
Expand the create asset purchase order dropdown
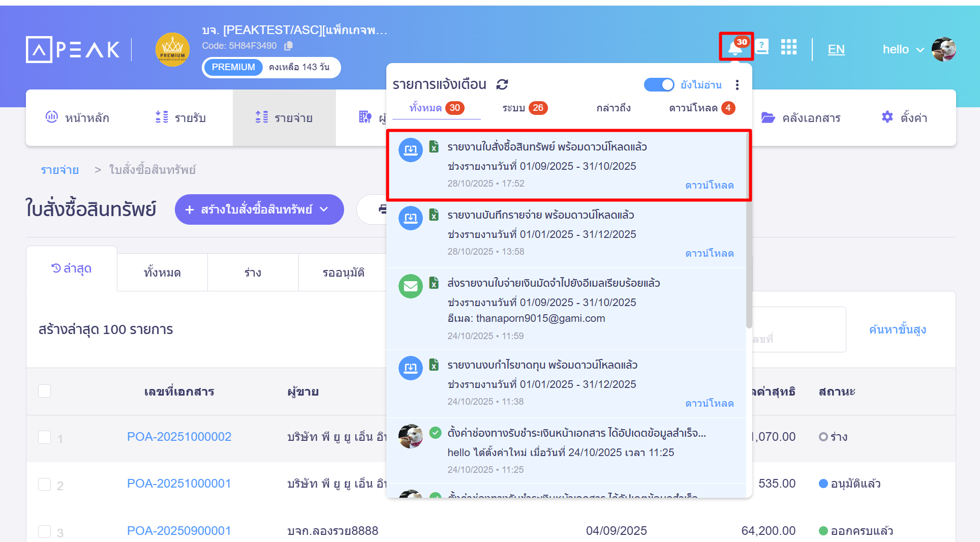pos(324,209)
